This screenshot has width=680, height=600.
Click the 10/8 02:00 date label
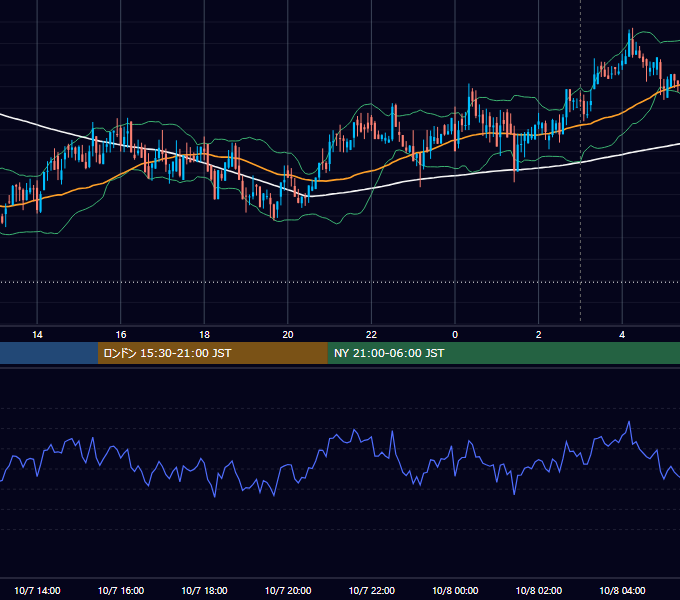coord(539,590)
